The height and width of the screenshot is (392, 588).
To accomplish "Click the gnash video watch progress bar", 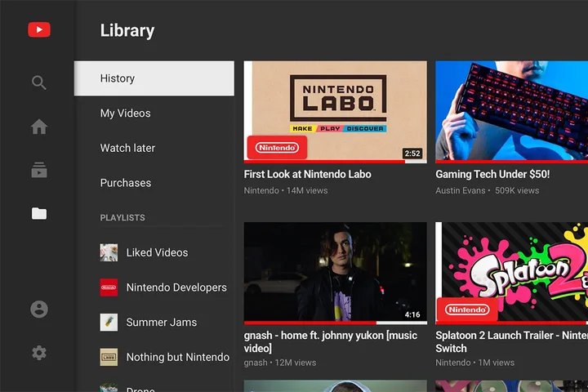I will click(x=336, y=323).
